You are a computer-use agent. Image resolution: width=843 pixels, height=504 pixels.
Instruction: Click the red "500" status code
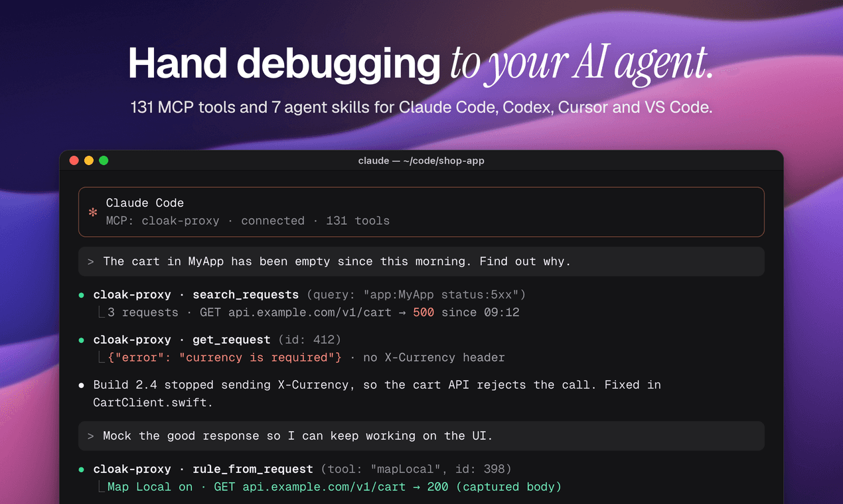coord(423,312)
